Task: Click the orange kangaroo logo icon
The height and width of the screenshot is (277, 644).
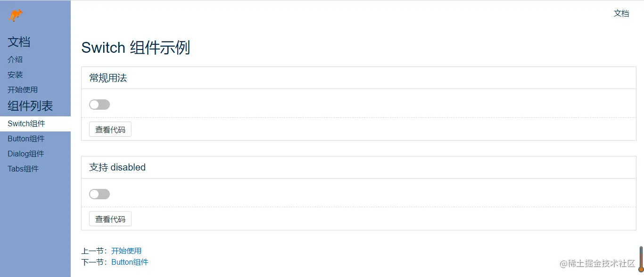Action: [16, 16]
